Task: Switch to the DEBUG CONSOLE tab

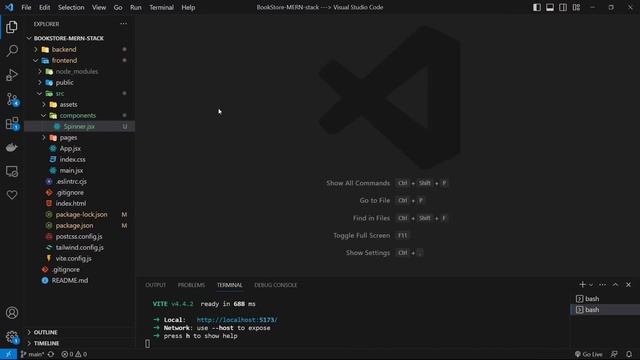Action: coord(276,285)
